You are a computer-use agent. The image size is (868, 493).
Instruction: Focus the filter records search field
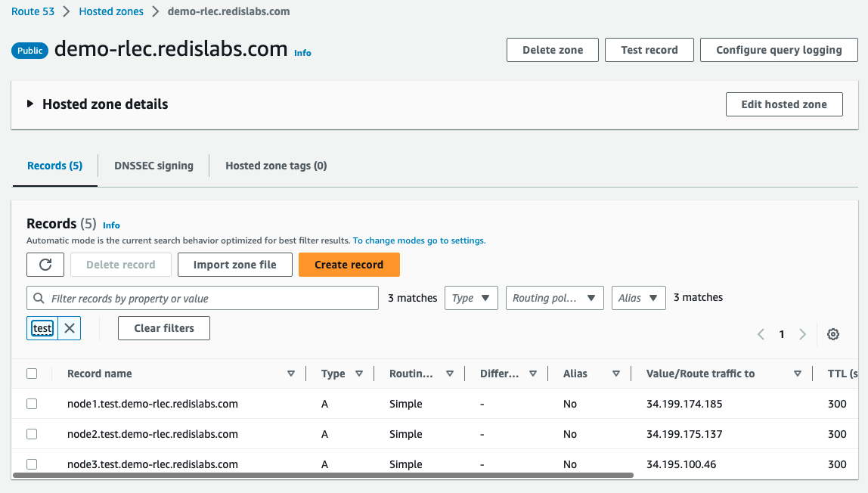click(x=212, y=298)
